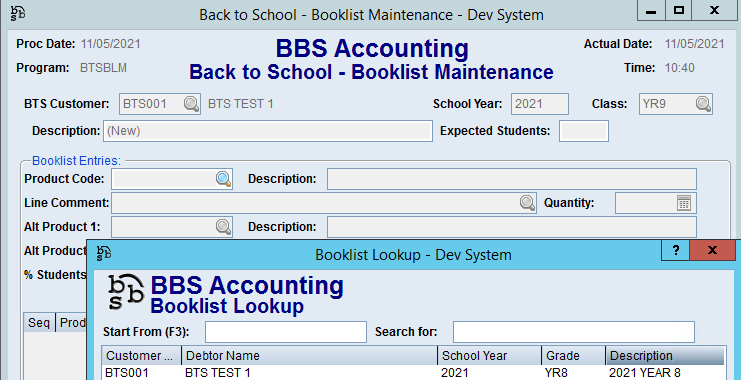Minimize the Booklist Maintenance window
Image resolution: width=741 pixels, height=380 pixels.
coord(651,10)
